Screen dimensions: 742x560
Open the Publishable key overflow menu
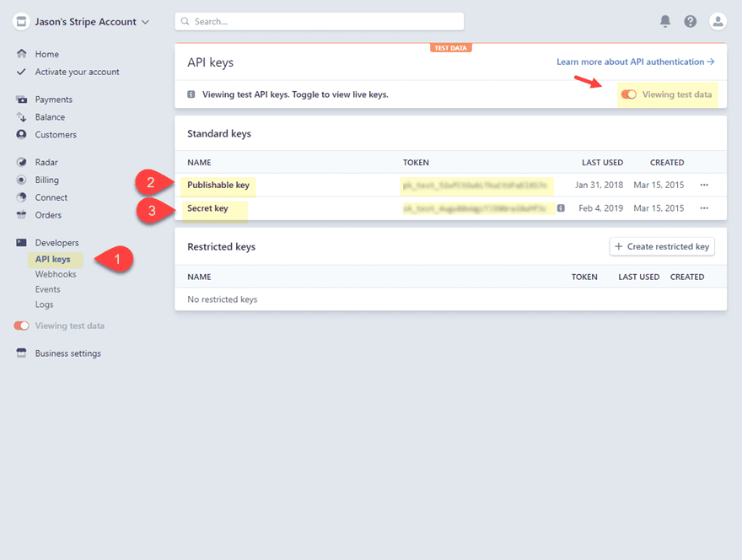pyautogui.click(x=704, y=184)
